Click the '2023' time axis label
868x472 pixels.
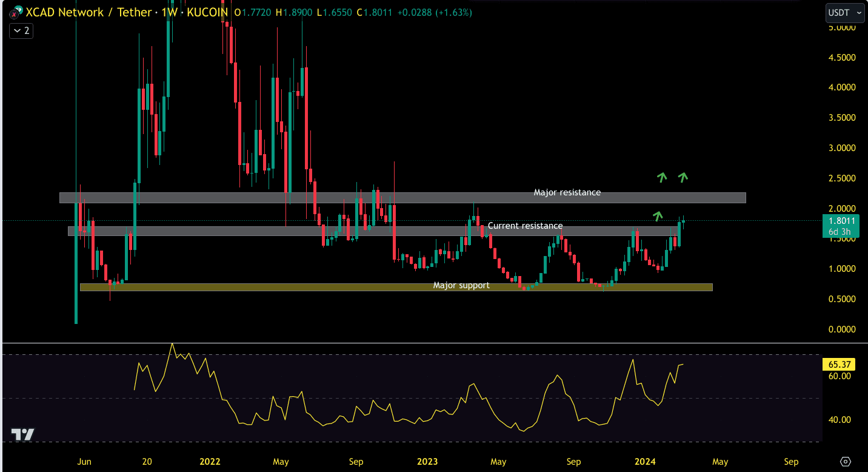click(427, 462)
